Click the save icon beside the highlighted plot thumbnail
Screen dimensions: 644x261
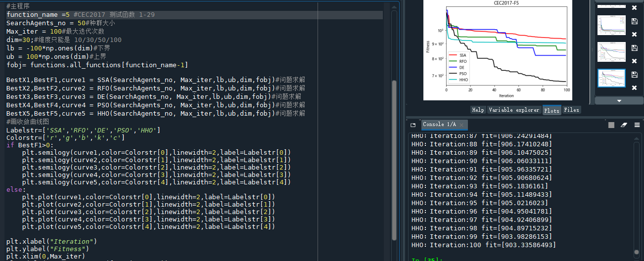634,75
